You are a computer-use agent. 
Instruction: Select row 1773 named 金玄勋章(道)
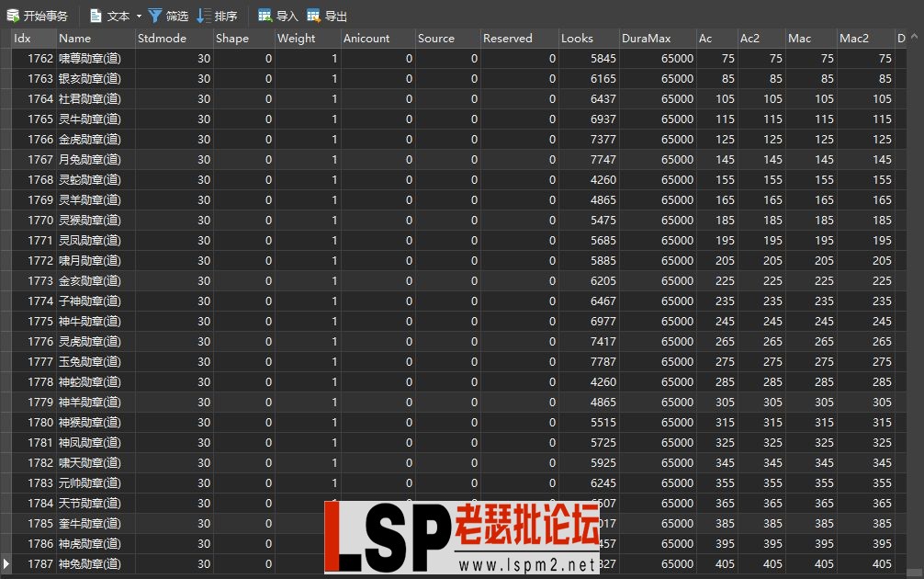(x=91, y=280)
